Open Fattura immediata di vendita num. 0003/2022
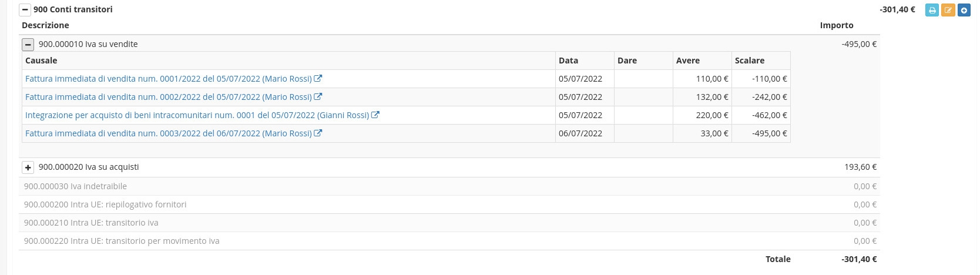Image resolution: width=980 pixels, height=275 pixels. coord(168,133)
